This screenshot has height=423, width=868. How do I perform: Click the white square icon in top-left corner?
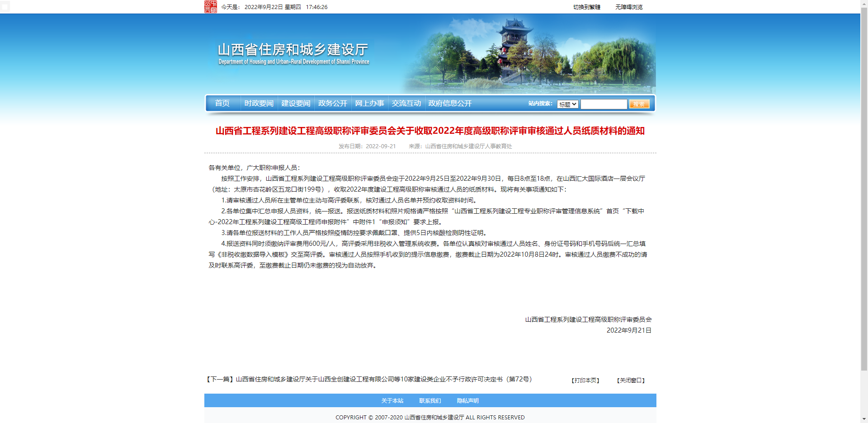[5, 7]
